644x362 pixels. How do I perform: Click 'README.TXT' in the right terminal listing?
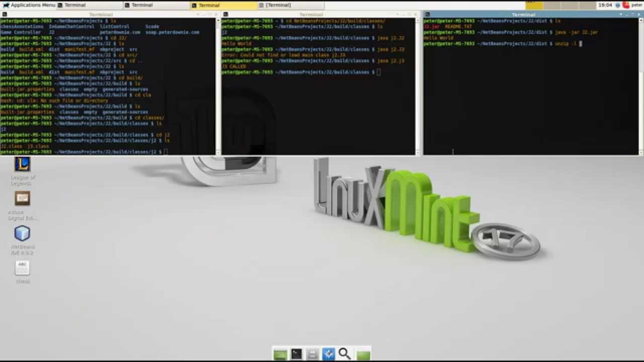click(x=458, y=27)
